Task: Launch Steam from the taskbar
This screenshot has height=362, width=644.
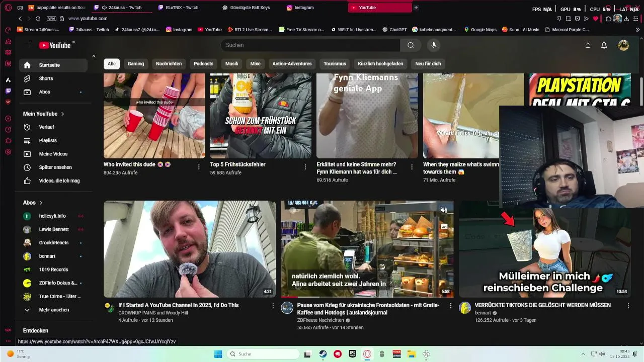Action: 323,354
